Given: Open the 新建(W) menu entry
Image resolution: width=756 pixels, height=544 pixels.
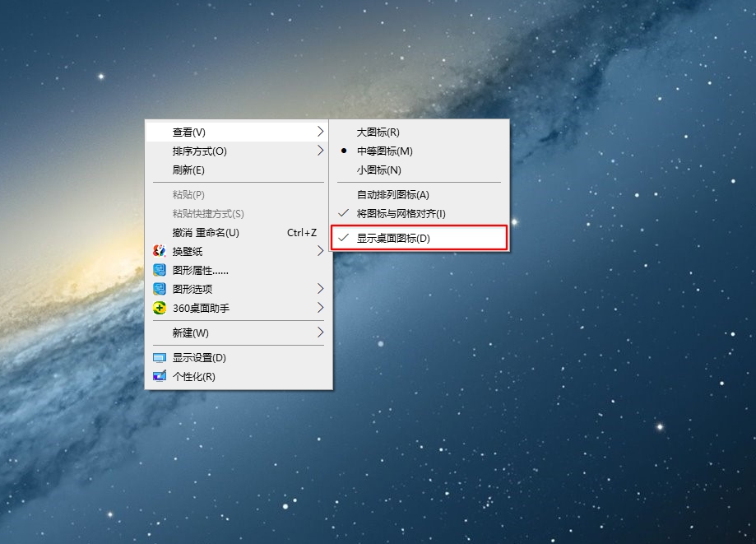Looking at the screenshot, I should pos(237,332).
